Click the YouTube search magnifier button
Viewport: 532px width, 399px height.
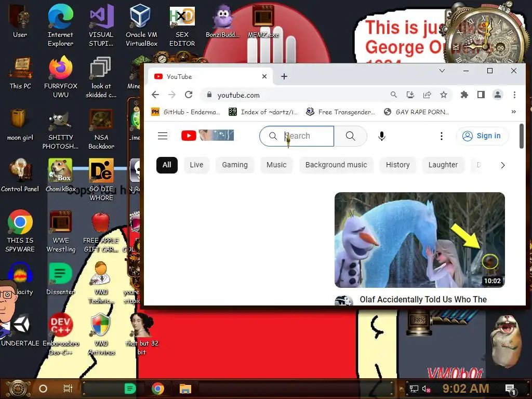[351, 136]
